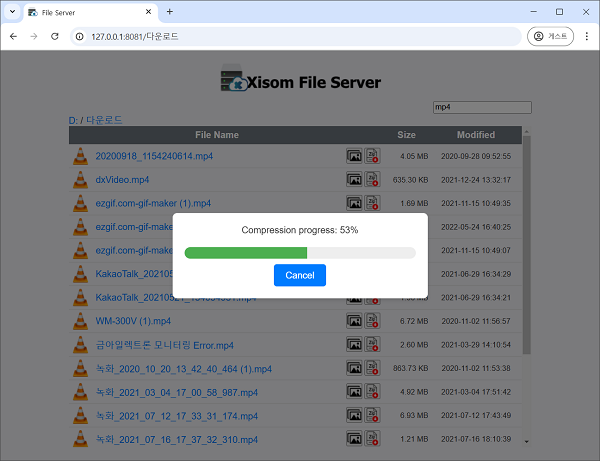Open preview icon for 녹화_2021_07_16_17_37_32_310.mp4
This screenshot has height=461, width=600.
354,439
